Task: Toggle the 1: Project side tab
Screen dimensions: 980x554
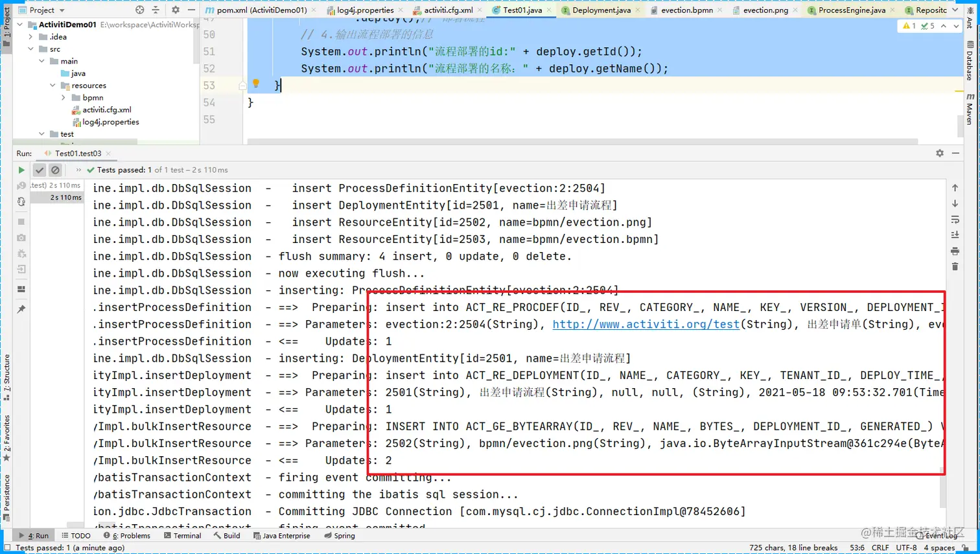Action: coord(6,26)
